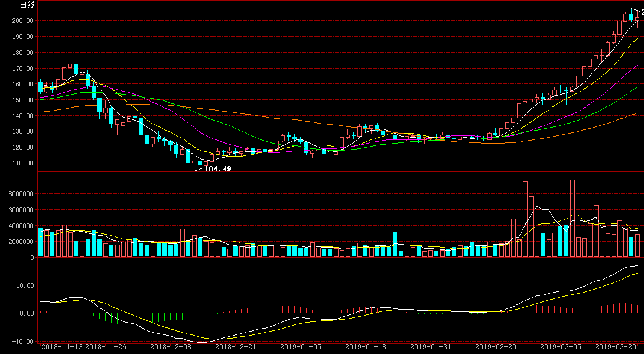
Task: Select the date label 2019-01-31
Action: [431, 347]
